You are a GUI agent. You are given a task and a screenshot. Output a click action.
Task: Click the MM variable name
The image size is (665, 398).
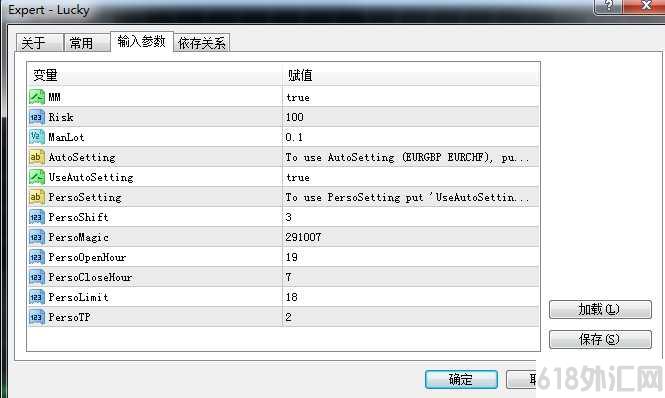coord(54,97)
